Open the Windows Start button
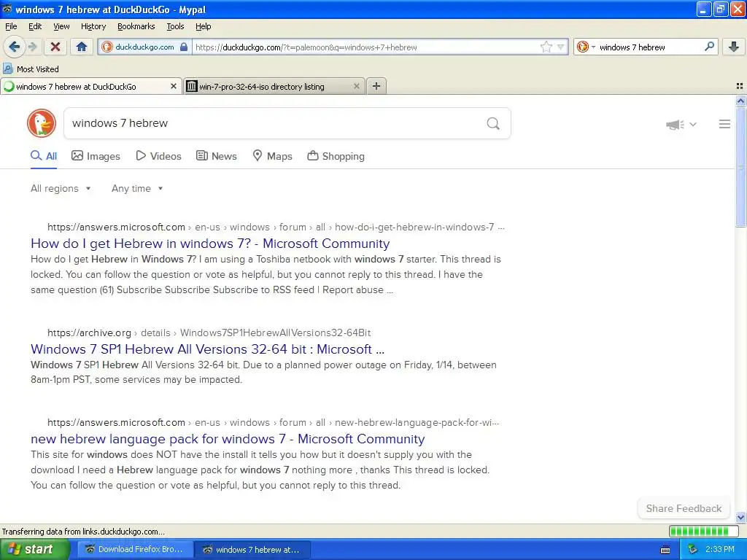The image size is (747, 560). click(34, 550)
